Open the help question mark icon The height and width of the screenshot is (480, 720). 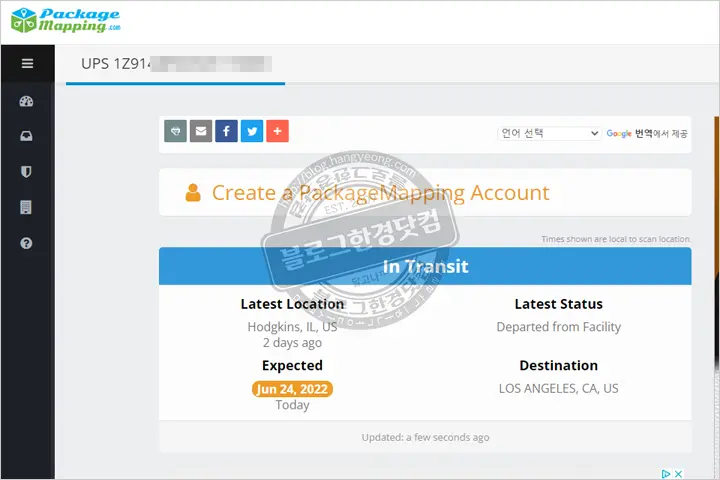coord(27,243)
